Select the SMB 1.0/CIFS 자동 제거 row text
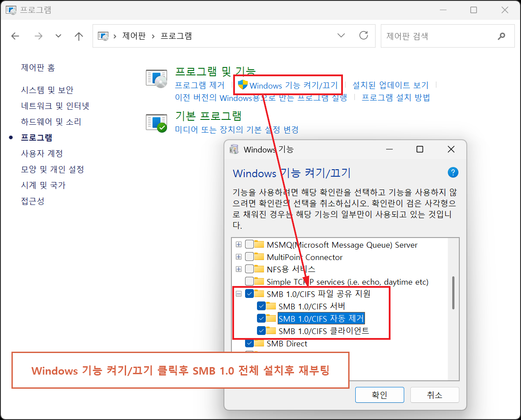 coord(321,319)
